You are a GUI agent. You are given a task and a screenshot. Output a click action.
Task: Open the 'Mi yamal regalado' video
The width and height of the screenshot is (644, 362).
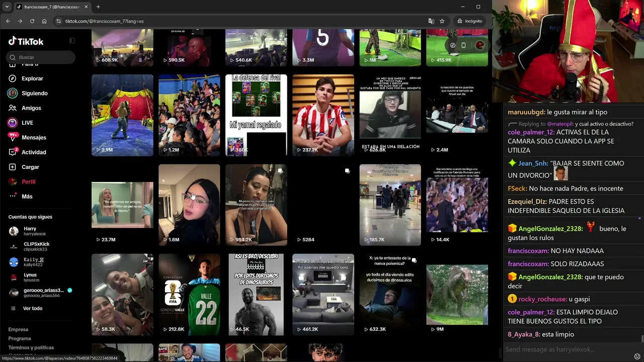click(256, 115)
